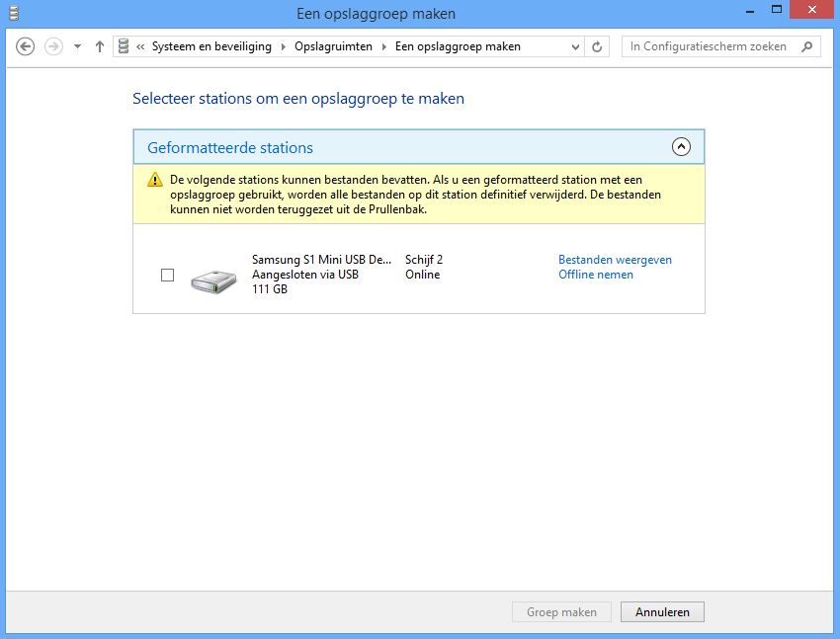
Task: Click the 'Schijf 2' label
Action: pyautogui.click(x=424, y=260)
